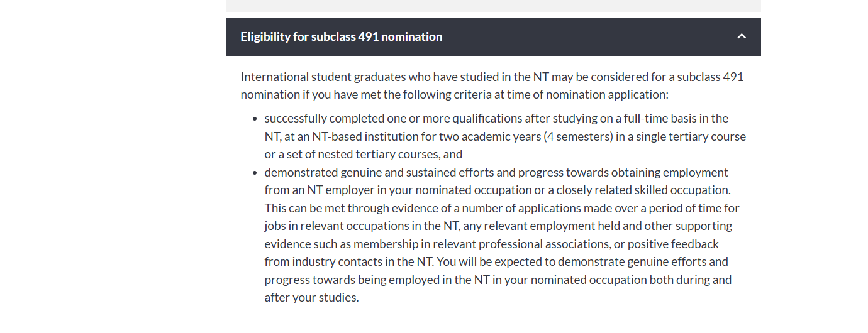Click 'demonstrated genuine and sustained efforts' line

pos(496,172)
